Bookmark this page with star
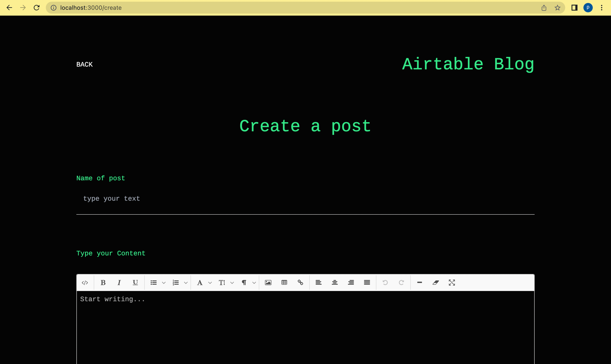The height and width of the screenshot is (364, 611). pyautogui.click(x=558, y=8)
